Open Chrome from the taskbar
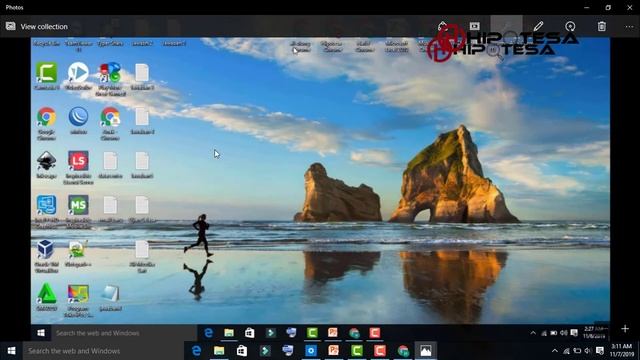Image resolution: width=640 pixels, height=360 pixels. point(403,351)
